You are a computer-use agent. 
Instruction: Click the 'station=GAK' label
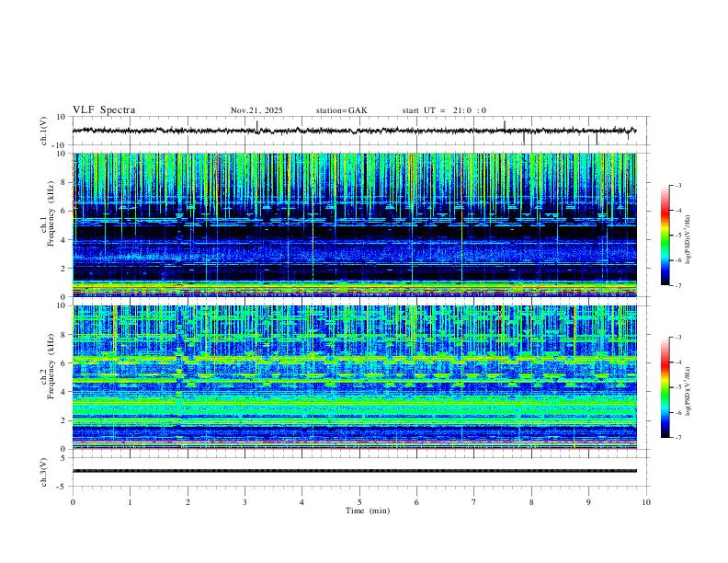click(341, 110)
